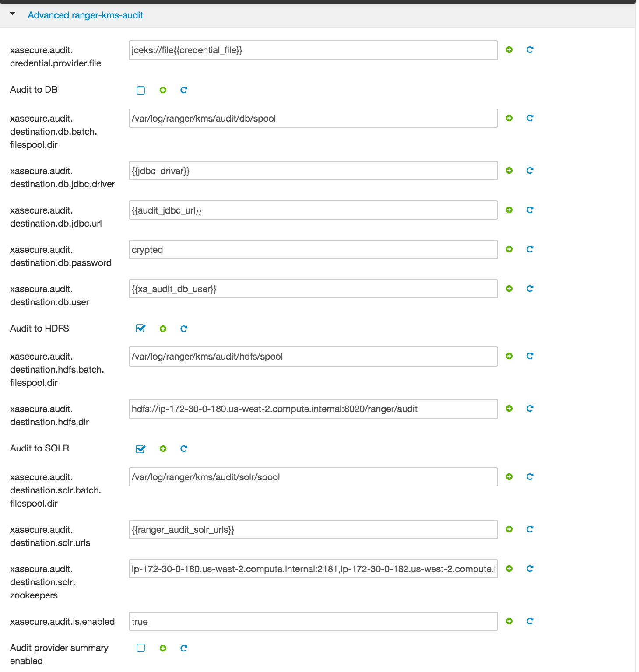Uncheck the Audit to HDFS checkbox
This screenshot has height=672, width=639.
coord(140,329)
